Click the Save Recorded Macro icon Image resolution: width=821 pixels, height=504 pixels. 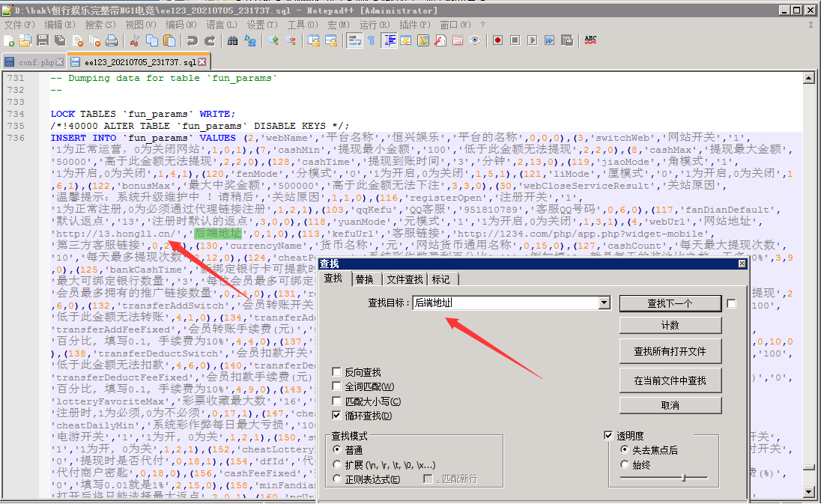[566, 41]
